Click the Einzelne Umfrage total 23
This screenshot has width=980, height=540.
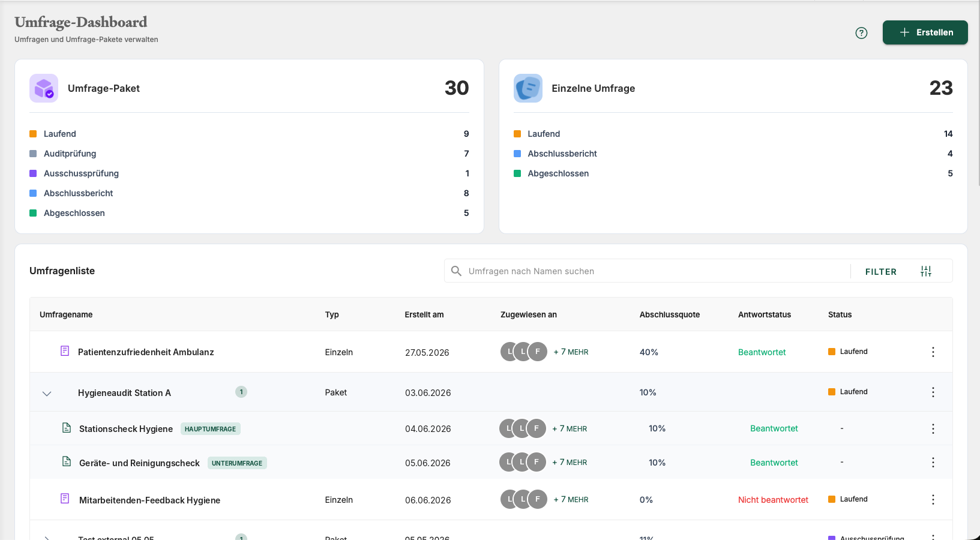point(941,88)
